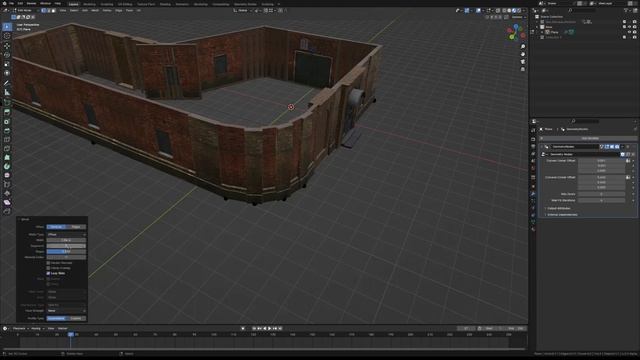Select the Scale tool

[7, 64]
